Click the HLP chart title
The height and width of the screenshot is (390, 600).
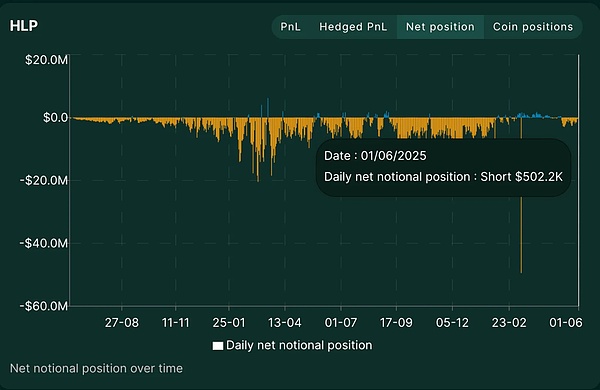pos(24,26)
